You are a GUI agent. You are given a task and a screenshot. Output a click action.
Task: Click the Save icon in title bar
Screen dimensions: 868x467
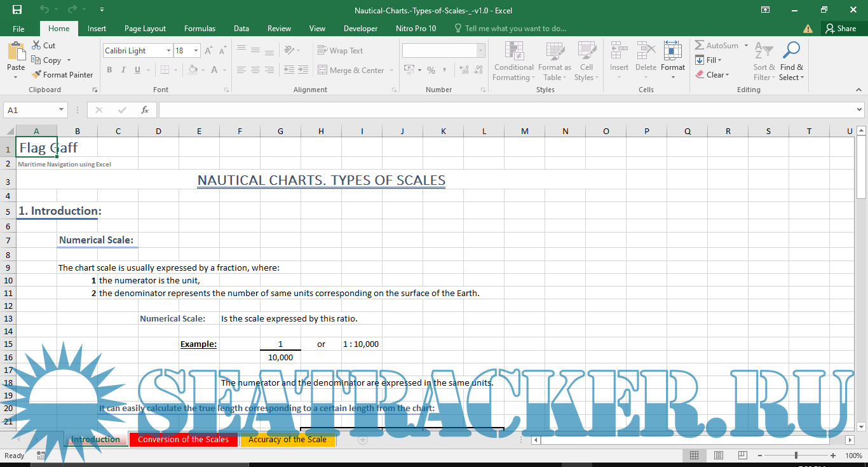[x=17, y=10]
